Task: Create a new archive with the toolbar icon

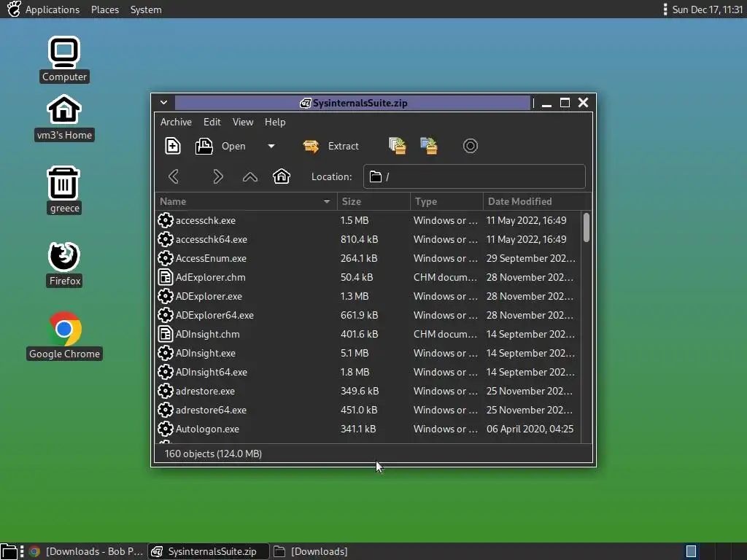Action: [172, 146]
